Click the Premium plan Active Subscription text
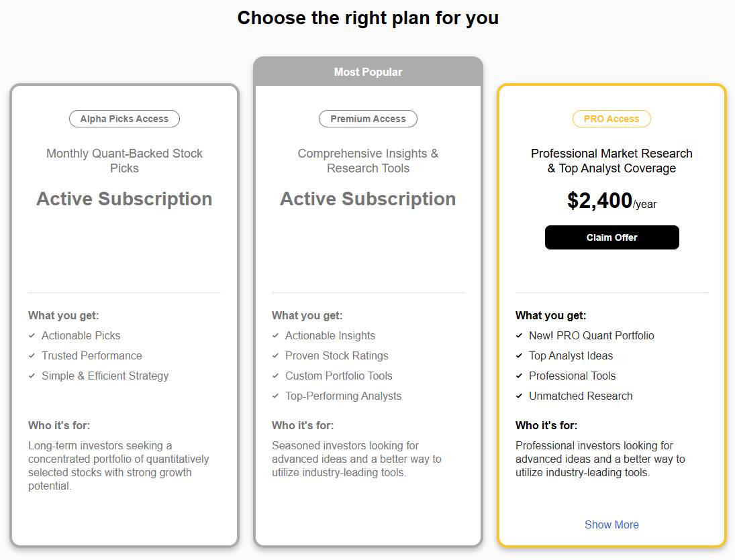 [x=368, y=199]
